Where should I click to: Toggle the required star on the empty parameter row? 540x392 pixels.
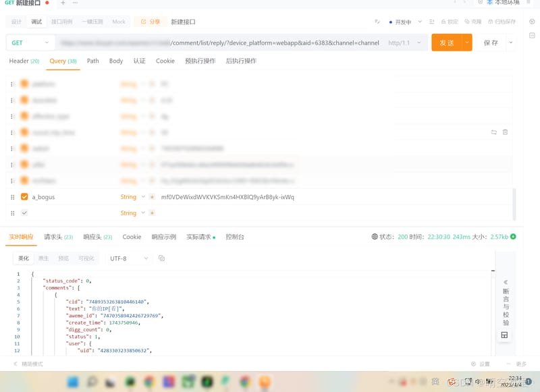coord(152,213)
